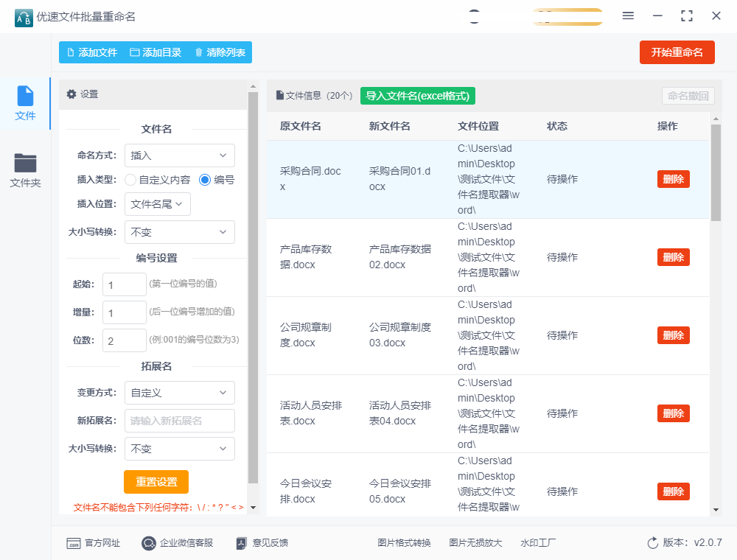Click the 新文件名 column header
737x560 pixels.
pyautogui.click(x=390, y=126)
